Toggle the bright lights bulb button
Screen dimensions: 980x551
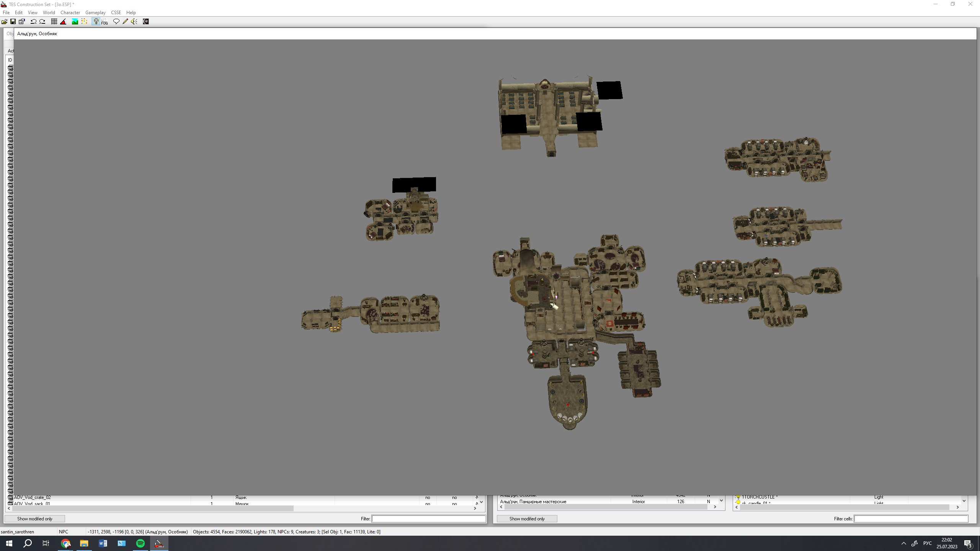[x=96, y=21]
